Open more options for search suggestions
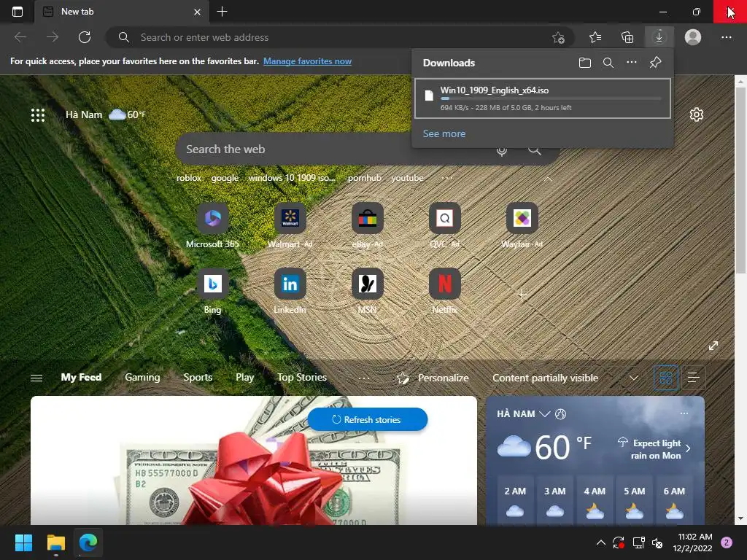The image size is (747, 560). point(447,178)
